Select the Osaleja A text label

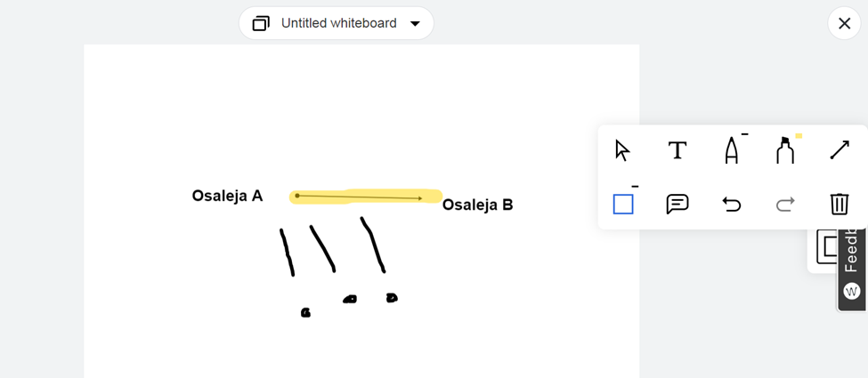click(x=227, y=196)
